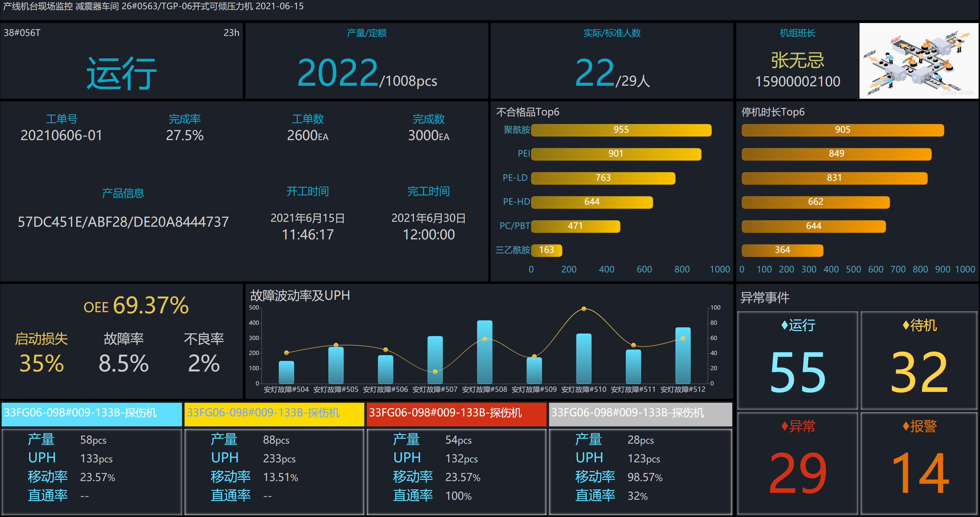
Task: Click the dashboard title 产线机台现场监控
Action: pos(38,6)
